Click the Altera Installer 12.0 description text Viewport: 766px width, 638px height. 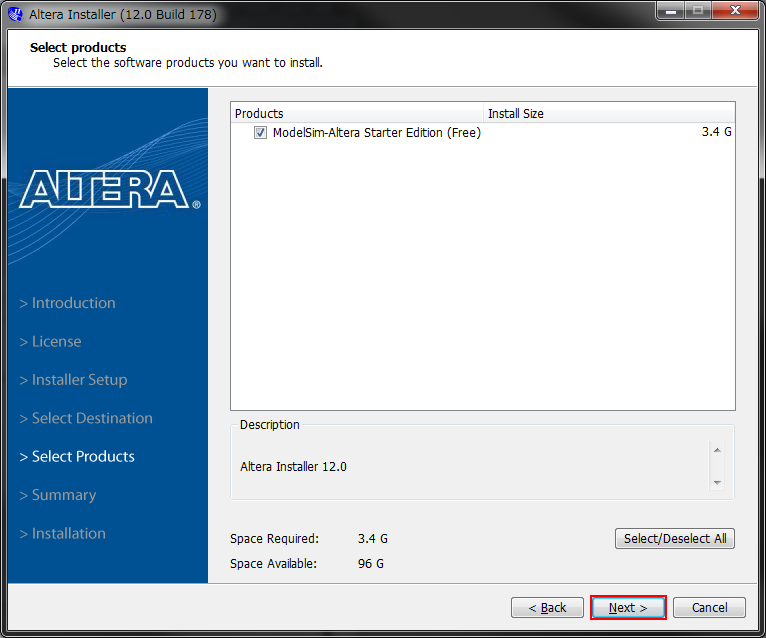293,467
